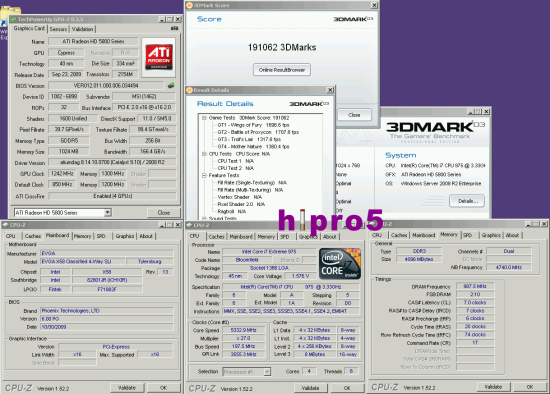
Task: Switch to the Sensors tab in GPU-Z
Action: click(58, 29)
